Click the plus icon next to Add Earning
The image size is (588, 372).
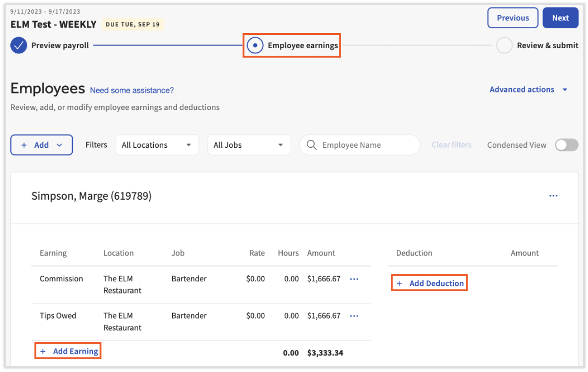(43, 351)
